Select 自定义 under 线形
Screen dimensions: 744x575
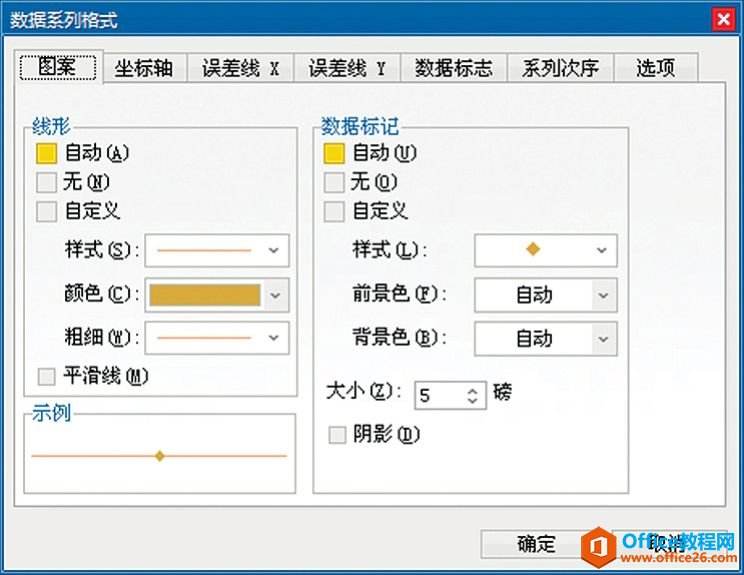click(x=46, y=212)
